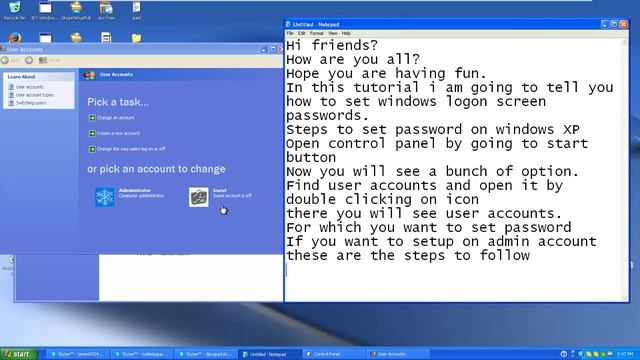Open the IE7-Windows desktop icon
The height and width of the screenshot is (360, 640).
click(x=45, y=10)
